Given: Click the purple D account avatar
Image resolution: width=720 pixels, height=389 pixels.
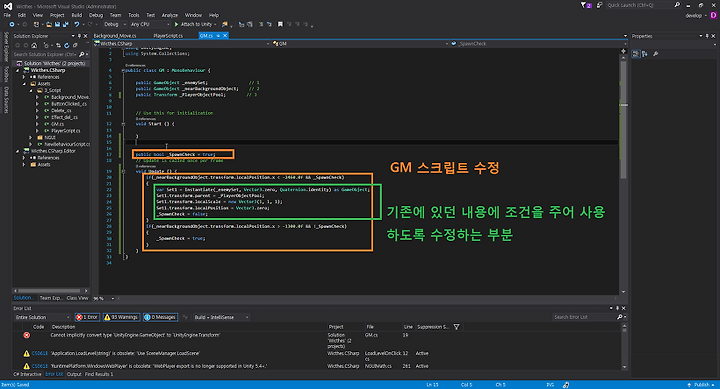Looking at the screenshot, I should point(714,15).
